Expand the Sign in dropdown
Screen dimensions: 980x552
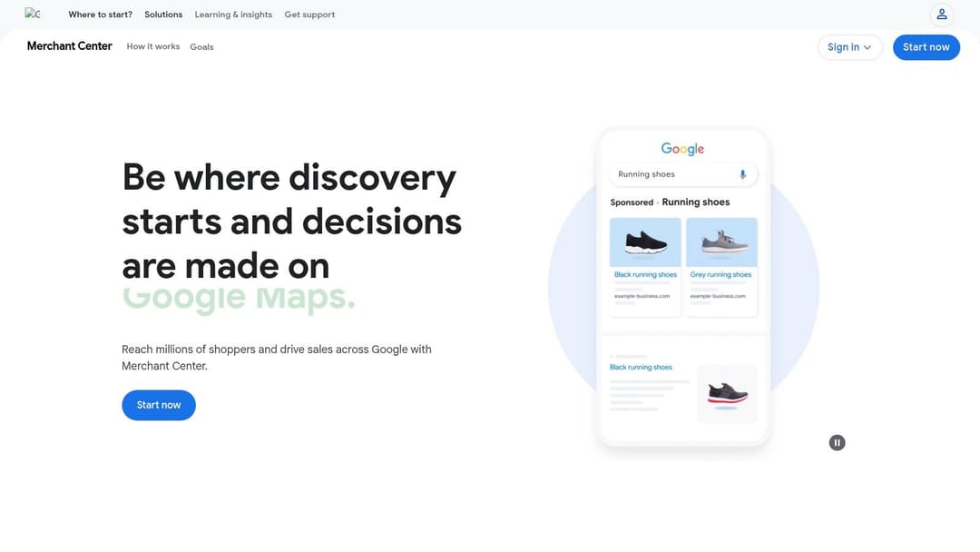849,47
